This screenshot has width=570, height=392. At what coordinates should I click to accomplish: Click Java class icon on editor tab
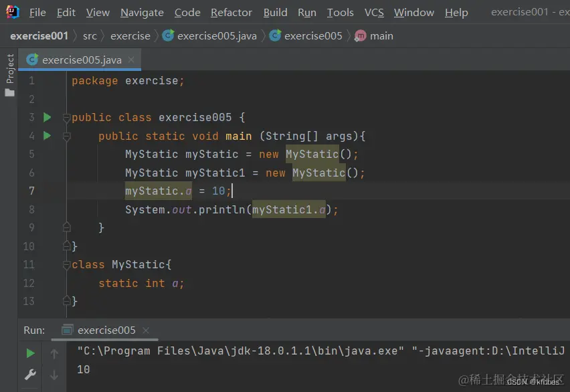click(x=32, y=60)
